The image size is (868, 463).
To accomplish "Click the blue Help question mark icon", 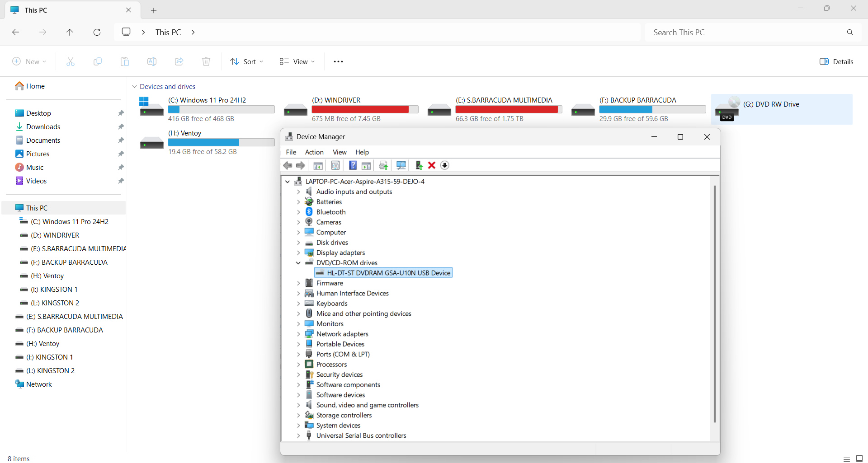I will click(x=353, y=165).
